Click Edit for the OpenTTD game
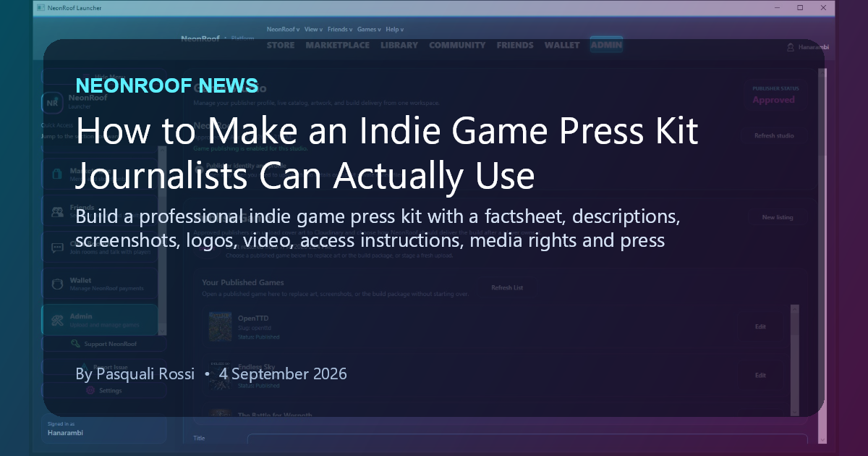The width and height of the screenshot is (868, 456). point(760,326)
